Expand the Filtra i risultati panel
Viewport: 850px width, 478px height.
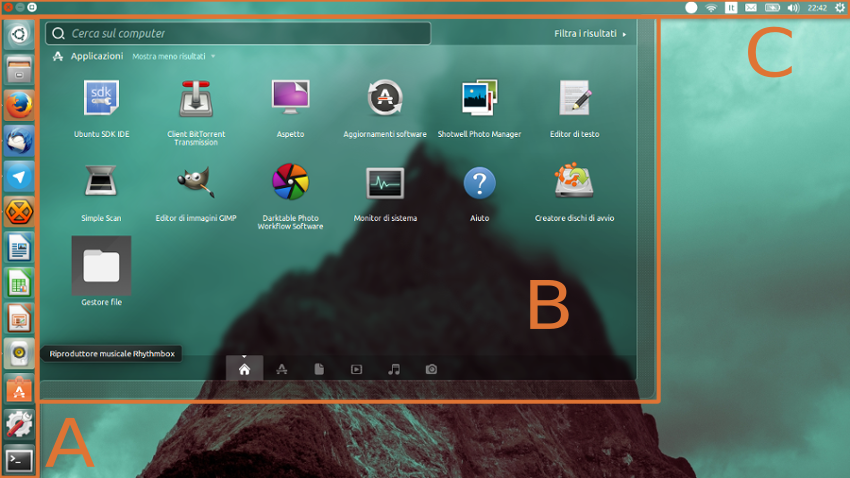tap(590, 34)
